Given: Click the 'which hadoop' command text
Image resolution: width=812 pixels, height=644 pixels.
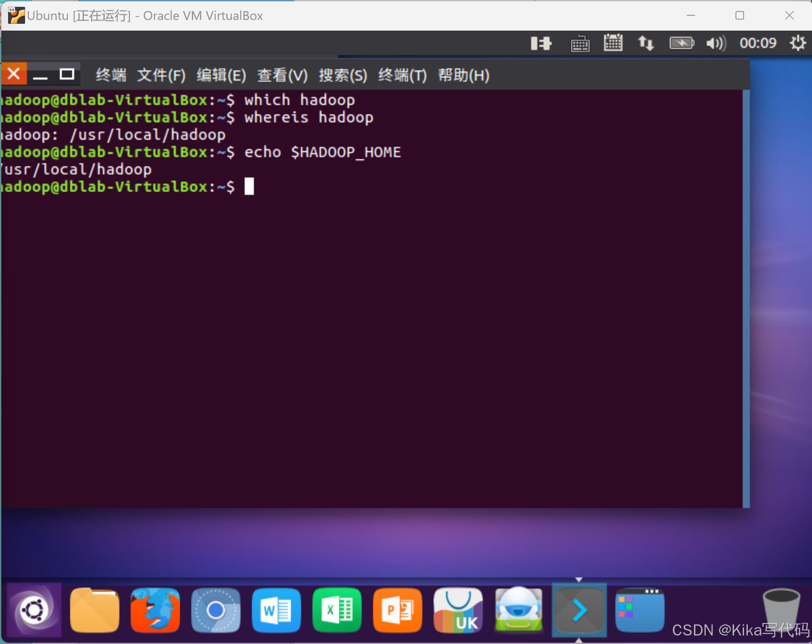Looking at the screenshot, I should [x=300, y=100].
